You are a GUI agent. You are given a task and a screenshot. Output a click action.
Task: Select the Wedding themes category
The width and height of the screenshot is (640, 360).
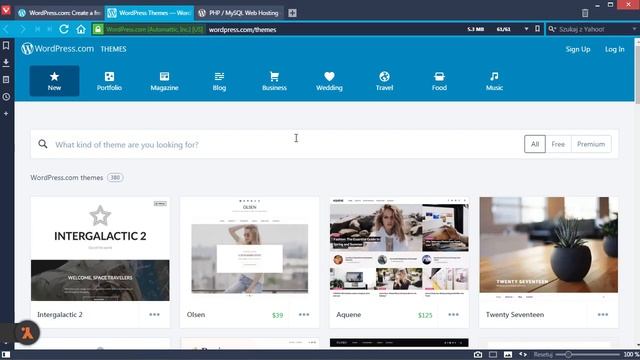pyautogui.click(x=329, y=81)
